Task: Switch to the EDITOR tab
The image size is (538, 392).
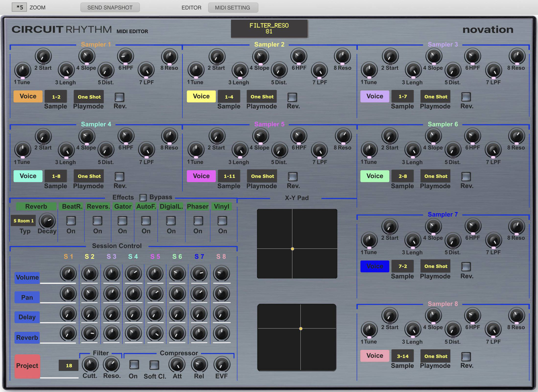Action: tap(191, 8)
